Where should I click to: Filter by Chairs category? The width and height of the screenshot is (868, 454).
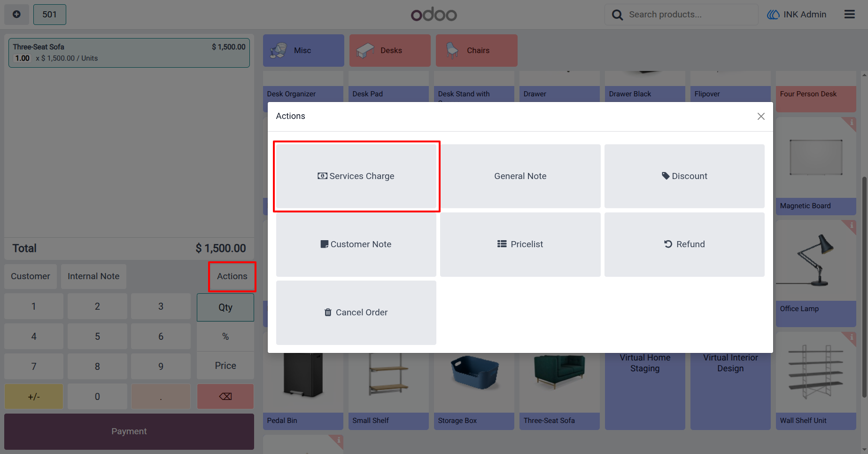(x=476, y=50)
